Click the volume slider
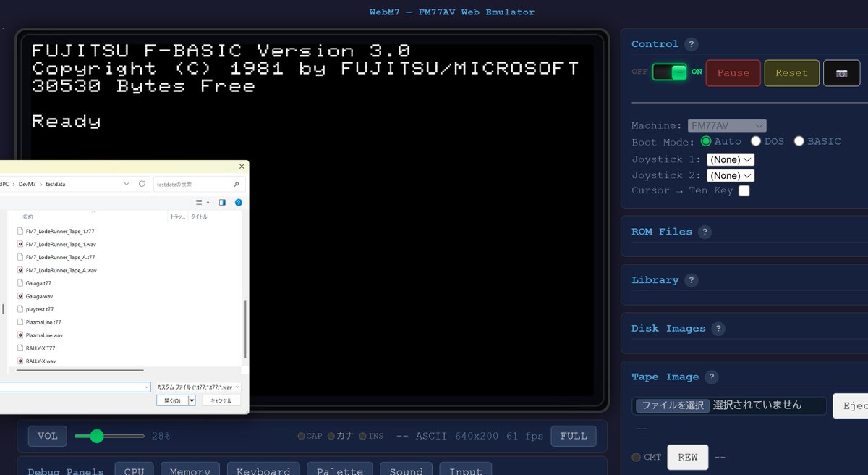 (x=109, y=436)
